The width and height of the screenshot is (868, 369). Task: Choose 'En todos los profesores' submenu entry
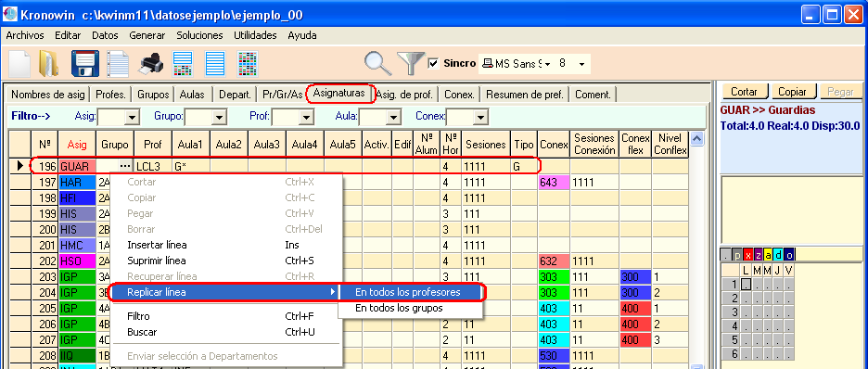point(410,292)
